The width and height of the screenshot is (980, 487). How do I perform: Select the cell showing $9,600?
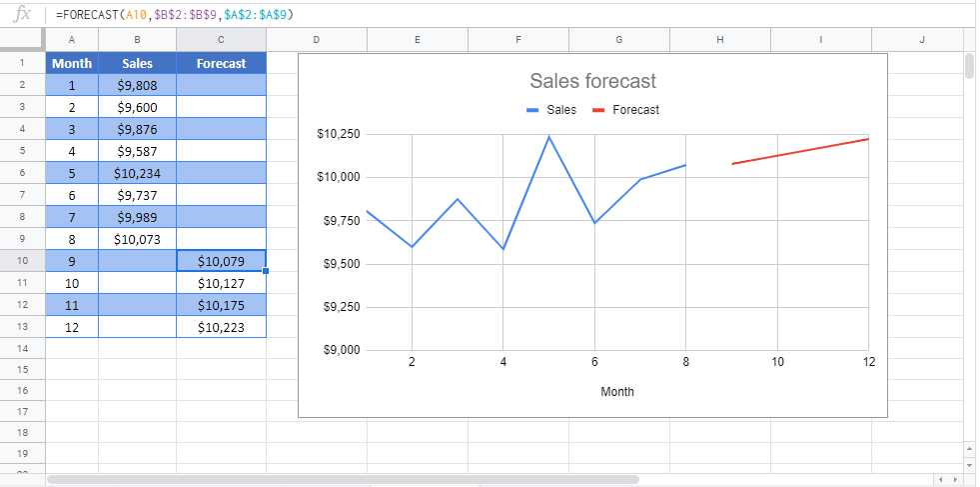point(137,107)
